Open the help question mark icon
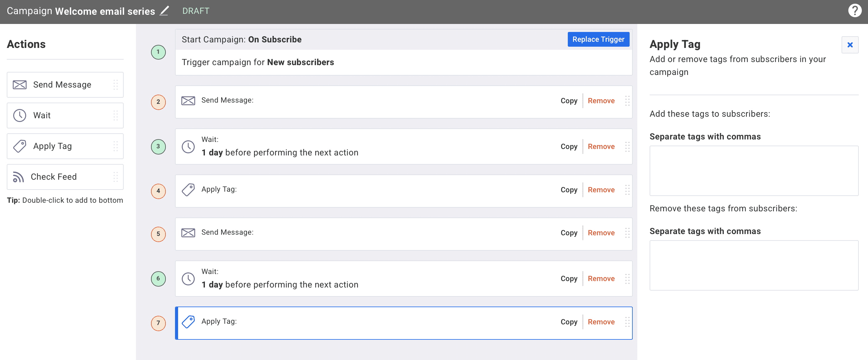This screenshot has width=868, height=360. point(854,11)
